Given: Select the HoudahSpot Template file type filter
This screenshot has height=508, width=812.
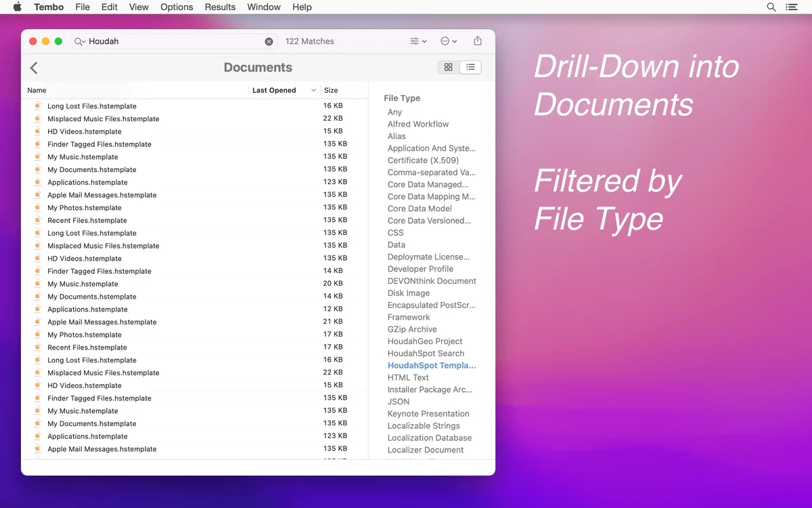Looking at the screenshot, I should point(432,365).
